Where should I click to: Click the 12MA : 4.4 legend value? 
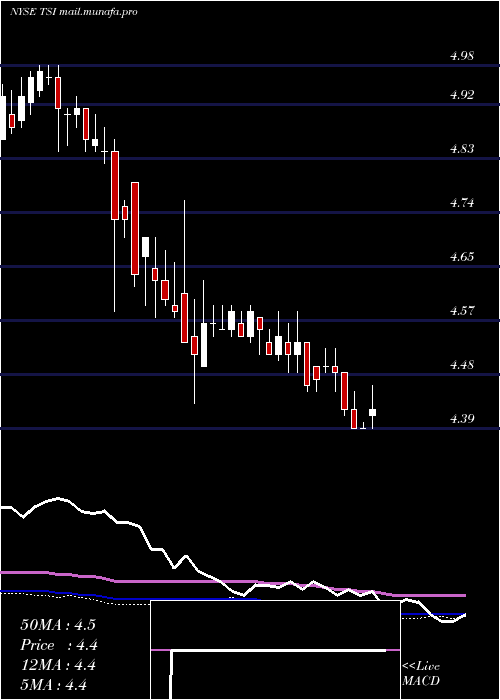coord(58,665)
